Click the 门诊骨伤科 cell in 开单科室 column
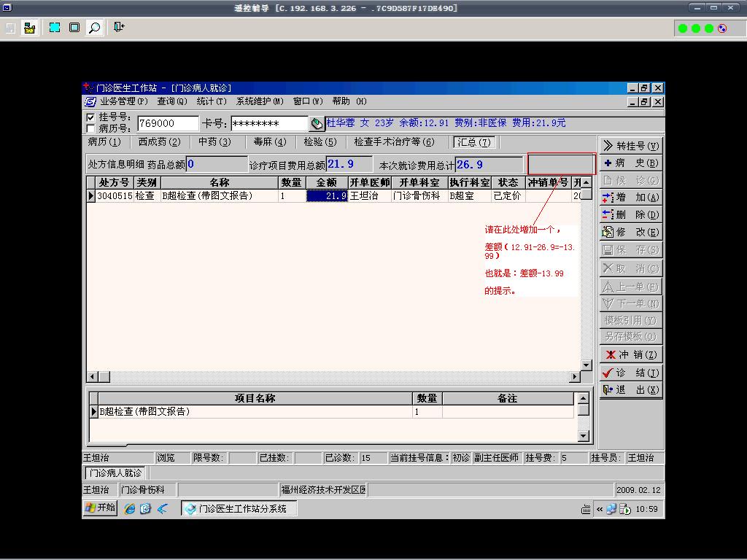 click(x=419, y=195)
